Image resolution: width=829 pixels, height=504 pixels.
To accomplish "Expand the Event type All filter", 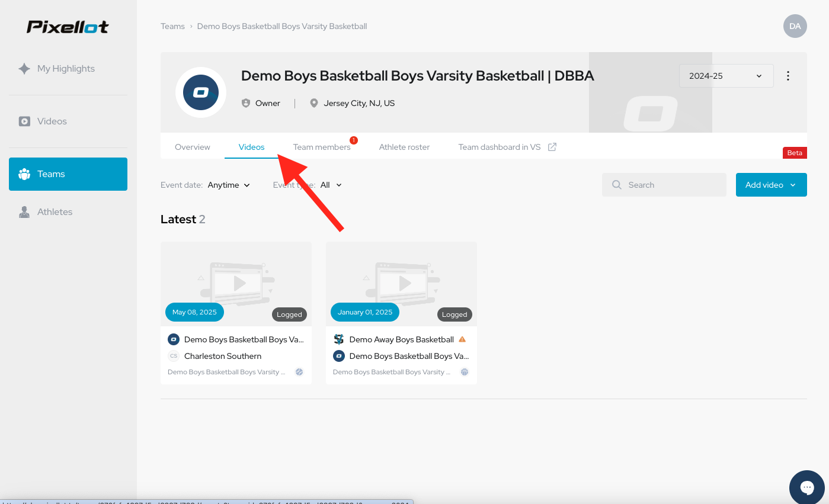I will pos(331,185).
